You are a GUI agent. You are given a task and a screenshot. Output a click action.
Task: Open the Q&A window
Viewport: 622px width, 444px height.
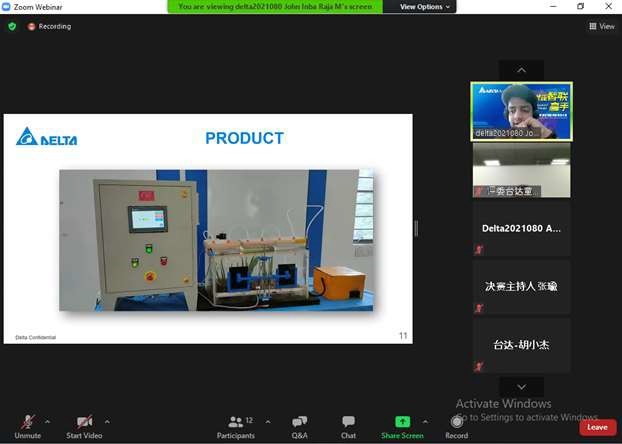pyautogui.click(x=299, y=427)
